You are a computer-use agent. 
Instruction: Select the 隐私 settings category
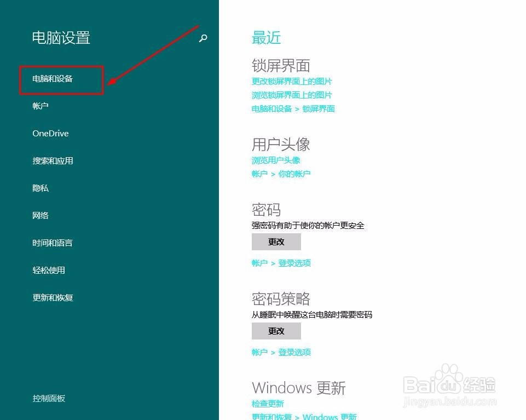pos(40,188)
